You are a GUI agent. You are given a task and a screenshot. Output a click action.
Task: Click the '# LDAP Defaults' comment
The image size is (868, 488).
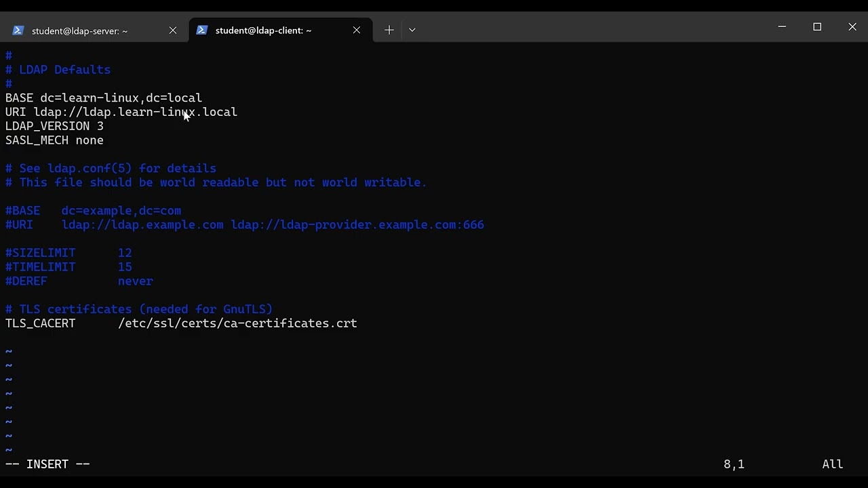pos(58,70)
